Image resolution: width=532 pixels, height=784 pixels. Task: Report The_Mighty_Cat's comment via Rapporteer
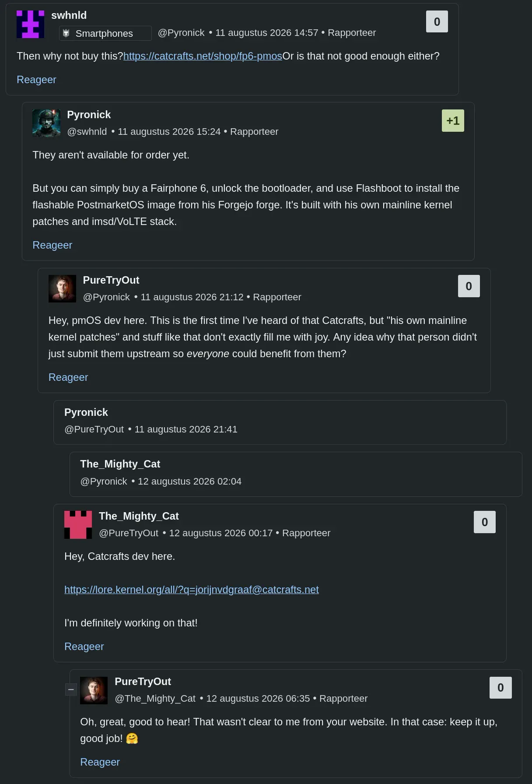point(306,533)
